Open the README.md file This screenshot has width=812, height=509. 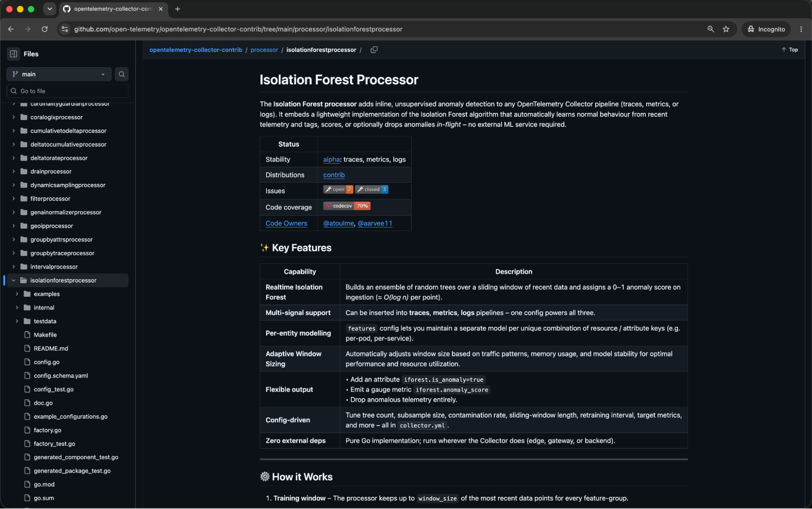pyautogui.click(x=51, y=349)
